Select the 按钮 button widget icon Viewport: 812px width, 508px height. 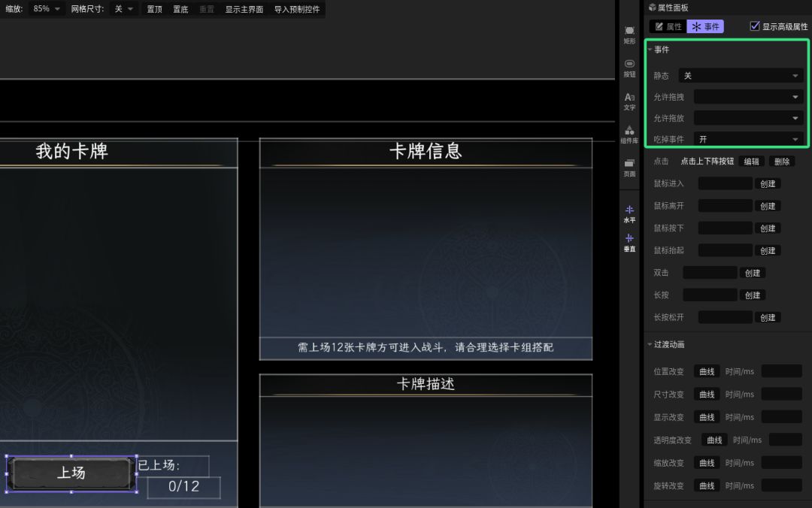629,68
